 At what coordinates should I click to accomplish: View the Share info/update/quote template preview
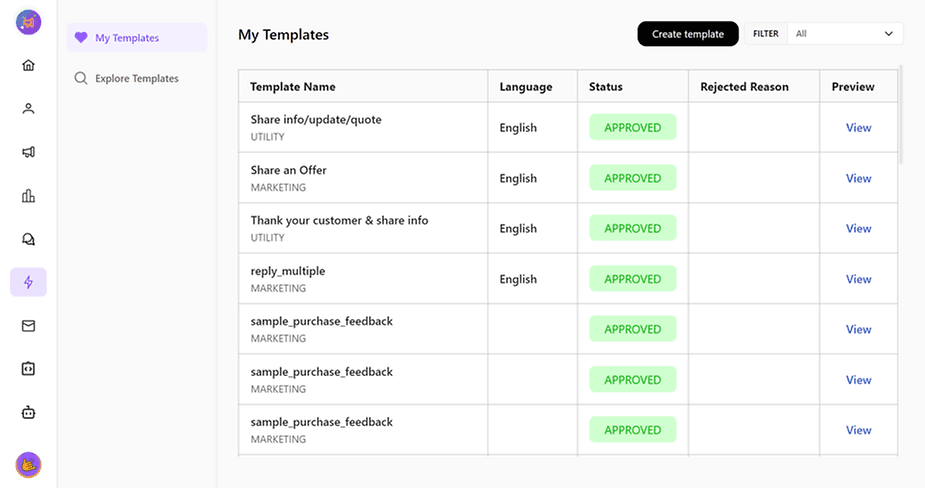click(x=858, y=128)
